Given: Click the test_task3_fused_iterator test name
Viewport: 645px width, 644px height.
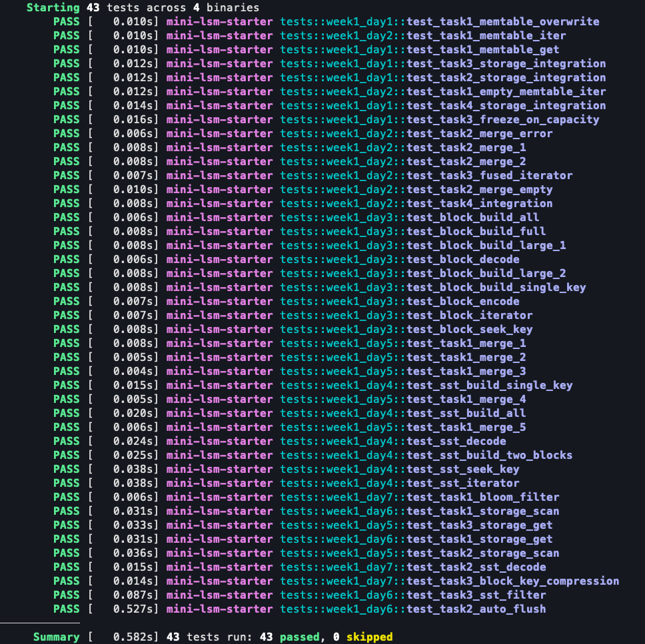Looking at the screenshot, I should (489, 175).
